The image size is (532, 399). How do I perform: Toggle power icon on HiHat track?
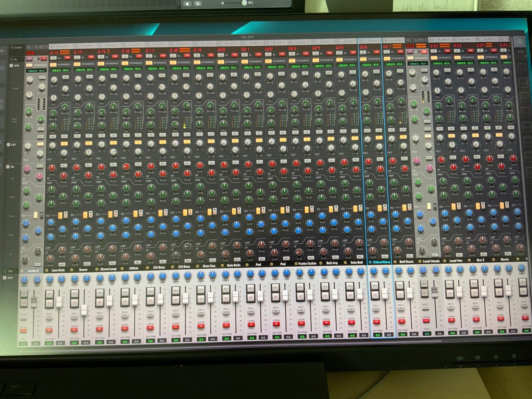tap(122, 268)
